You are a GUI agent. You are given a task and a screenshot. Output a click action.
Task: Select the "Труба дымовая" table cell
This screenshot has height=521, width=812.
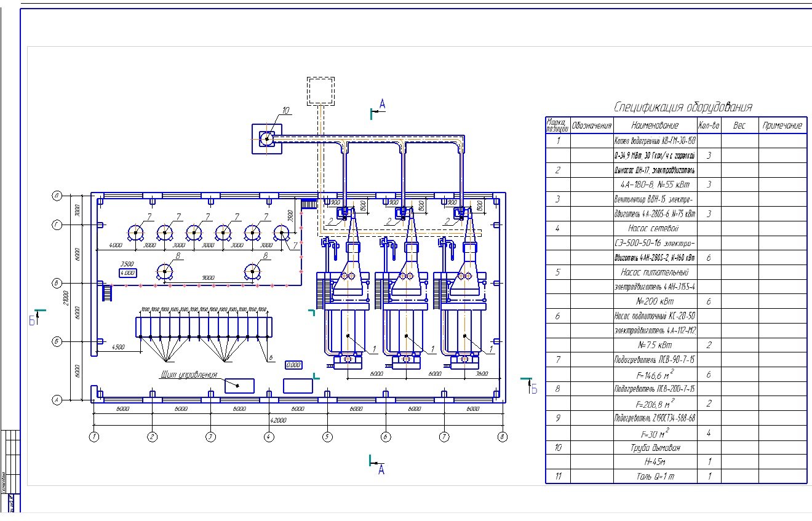point(655,447)
